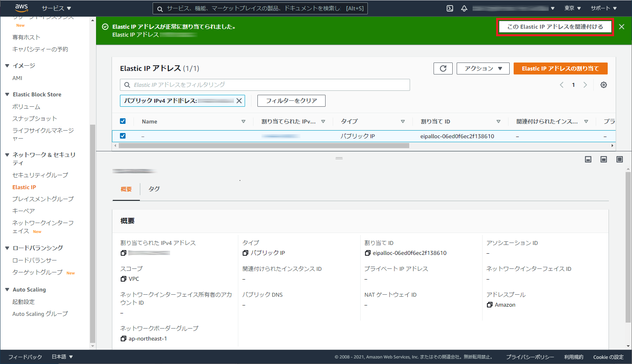
Task: Remove the Public IPv4 address filter chip
Action: click(239, 101)
